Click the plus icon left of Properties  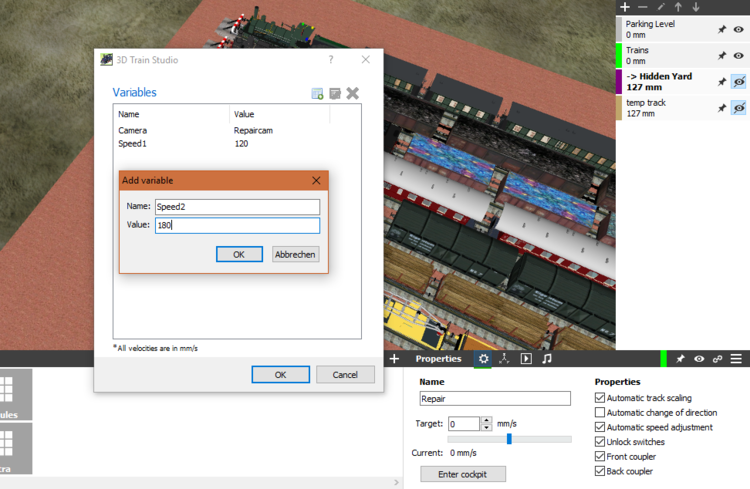394,359
